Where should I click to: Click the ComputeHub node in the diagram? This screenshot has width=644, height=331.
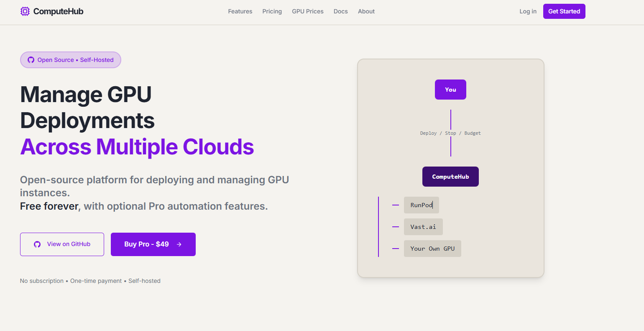click(450, 176)
